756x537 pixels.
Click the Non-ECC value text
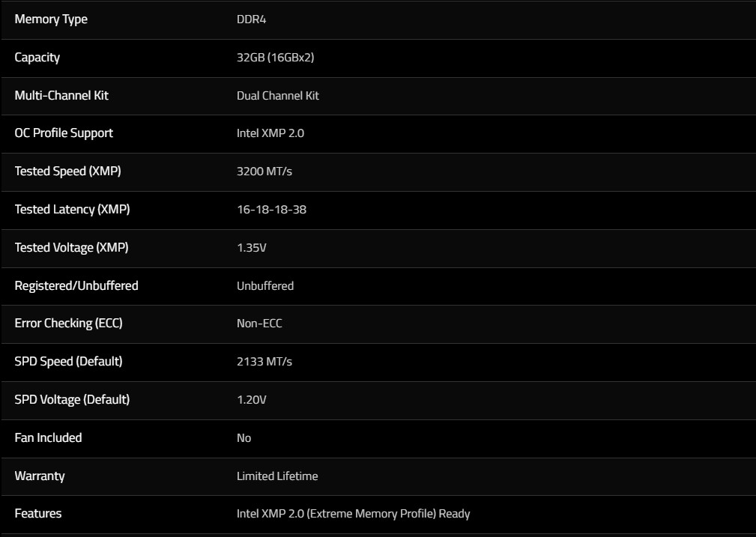click(x=259, y=324)
